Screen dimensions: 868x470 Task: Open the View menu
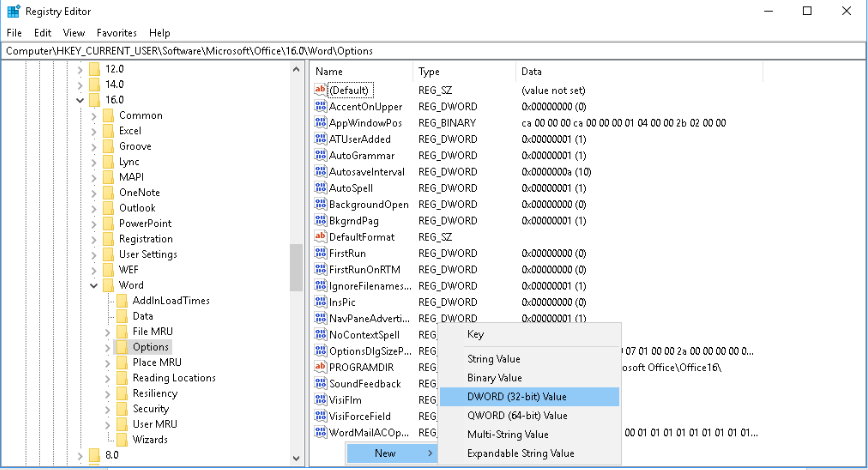pyautogui.click(x=74, y=33)
